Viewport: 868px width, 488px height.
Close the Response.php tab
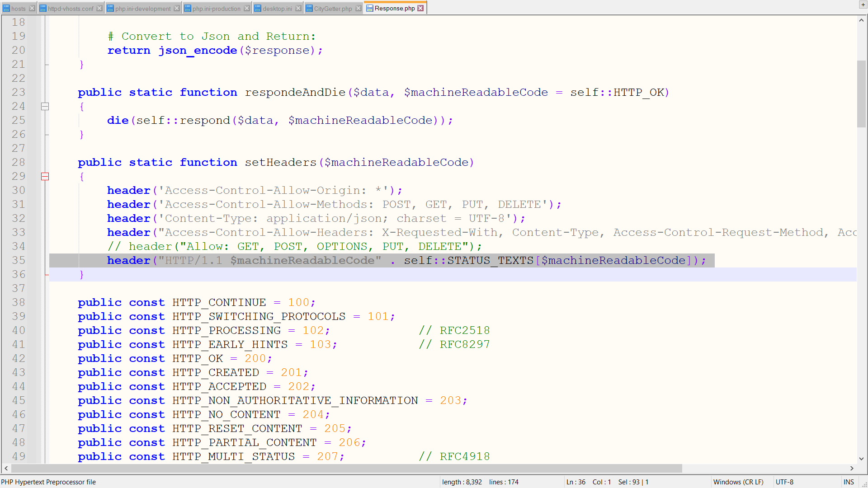pos(420,8)
